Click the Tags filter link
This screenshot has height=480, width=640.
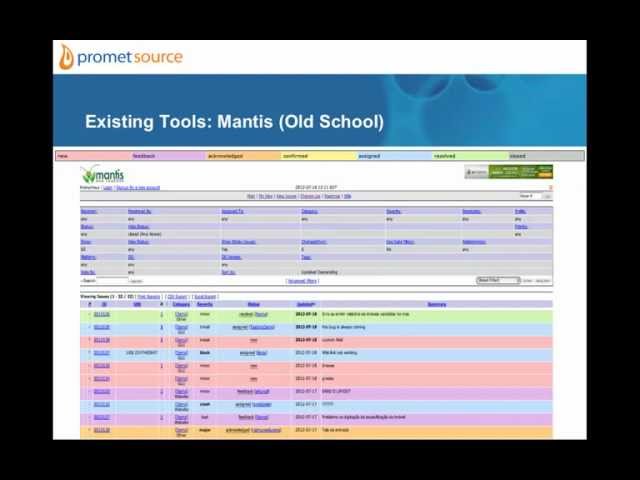pyautogui.click(x=306, y=257)
